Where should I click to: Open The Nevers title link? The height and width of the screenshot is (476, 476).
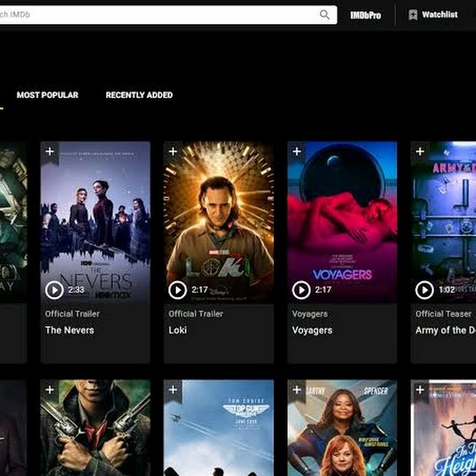pyautogui.click(x=69, y=330)
